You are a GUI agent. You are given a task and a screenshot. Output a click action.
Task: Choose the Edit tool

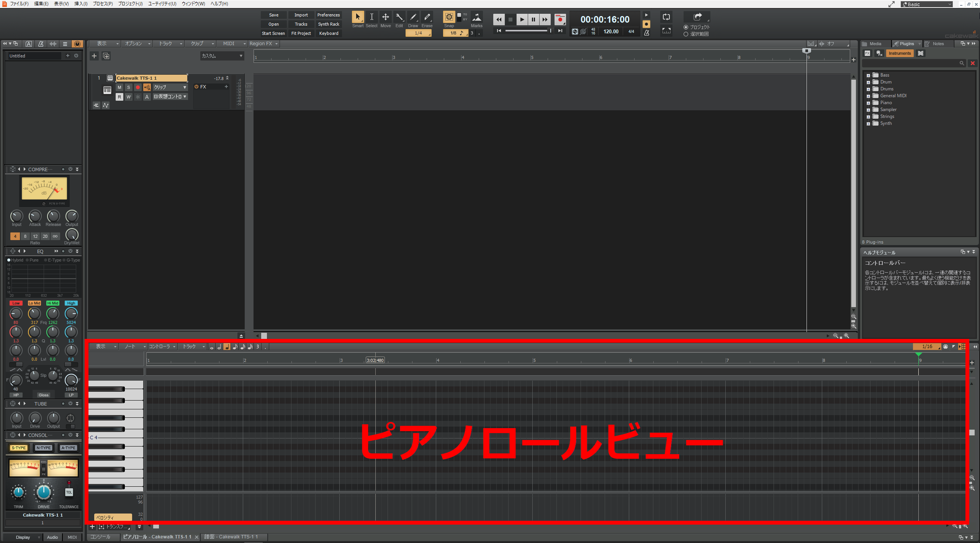click(x=399, y=17)
